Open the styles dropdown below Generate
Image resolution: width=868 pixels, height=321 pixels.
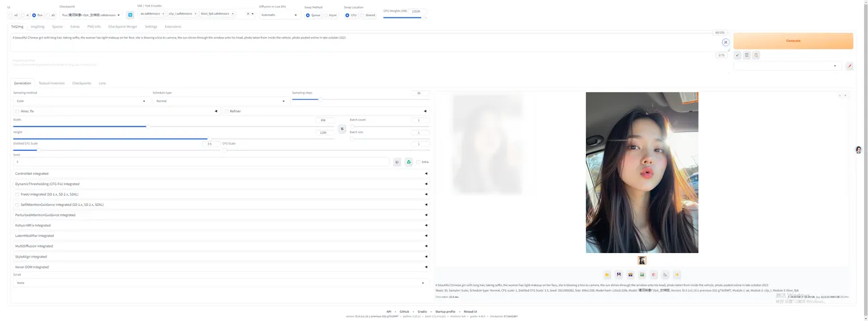pos(788,66)
